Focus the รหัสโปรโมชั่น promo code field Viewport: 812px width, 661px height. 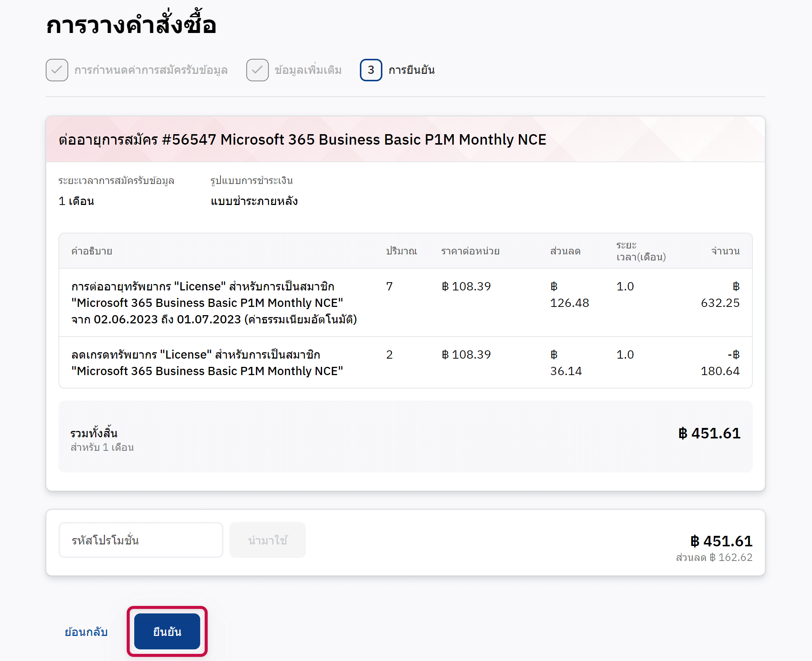141,540
